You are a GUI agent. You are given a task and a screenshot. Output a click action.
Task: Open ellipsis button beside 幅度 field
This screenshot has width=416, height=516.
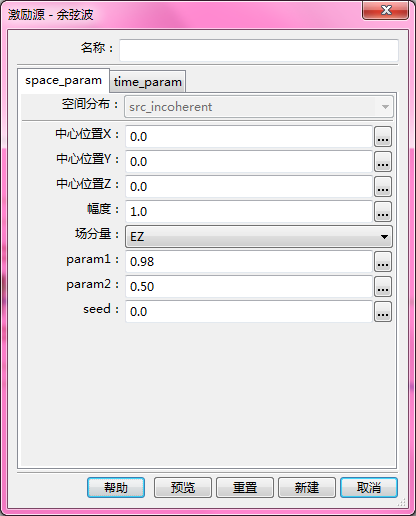pos(383,212)
